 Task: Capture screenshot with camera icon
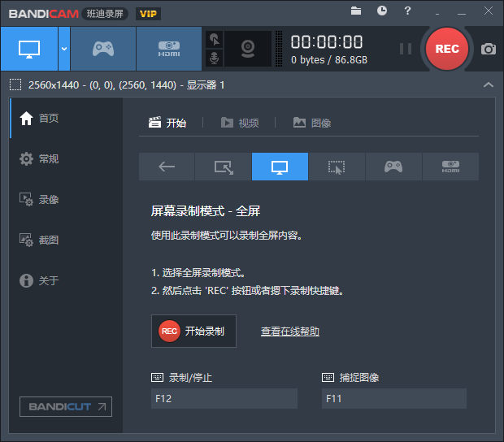pos(489,49)
